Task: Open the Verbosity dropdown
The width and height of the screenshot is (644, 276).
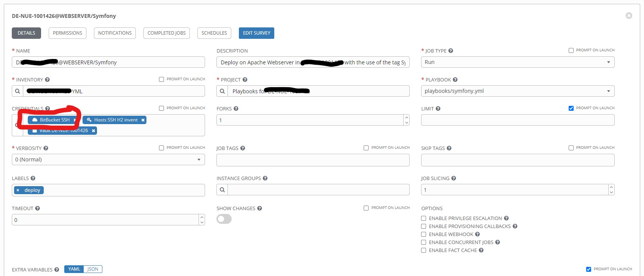Action: point(108,160)
